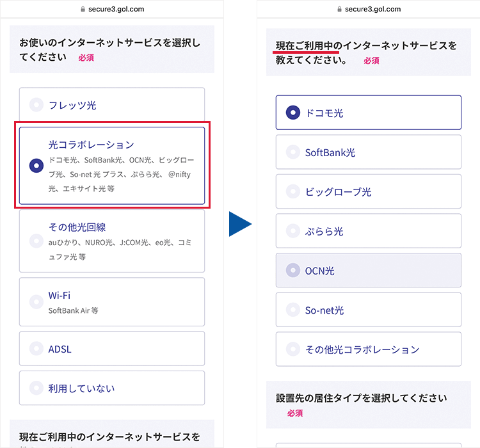Select ドコモ光 in right screen
Image resolution: width=480 pixels, height=448 pixels.
click(x=368, y=113)
